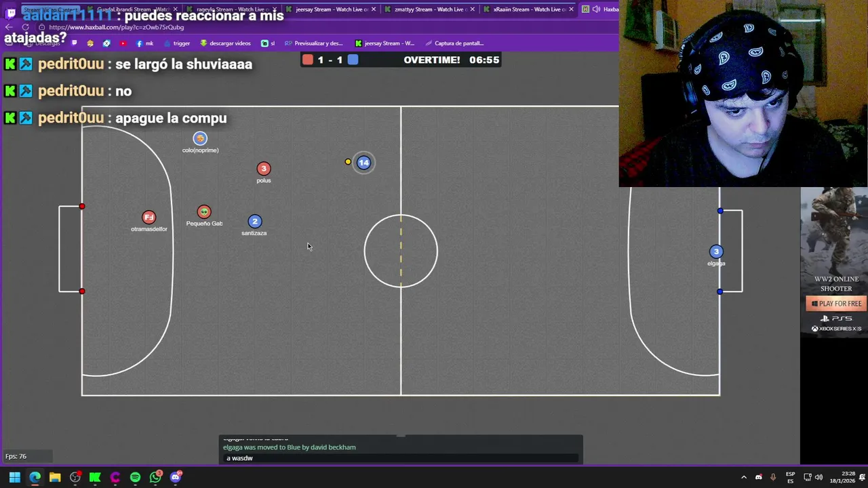Image resolution: width=868 pixels, height=488 pixels.
Task: Open Microsoft Edge from the taskbar
Action: coord(35,477)
